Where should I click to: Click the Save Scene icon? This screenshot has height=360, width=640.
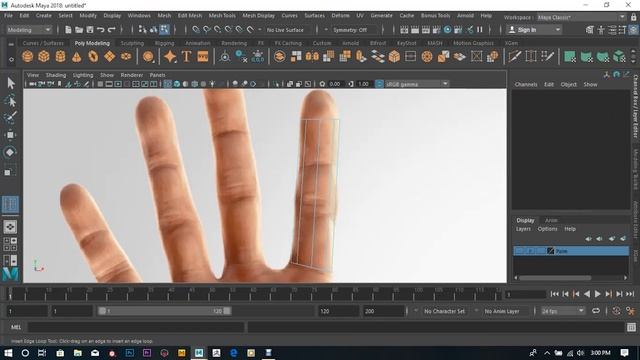click(x=89, y=29)
